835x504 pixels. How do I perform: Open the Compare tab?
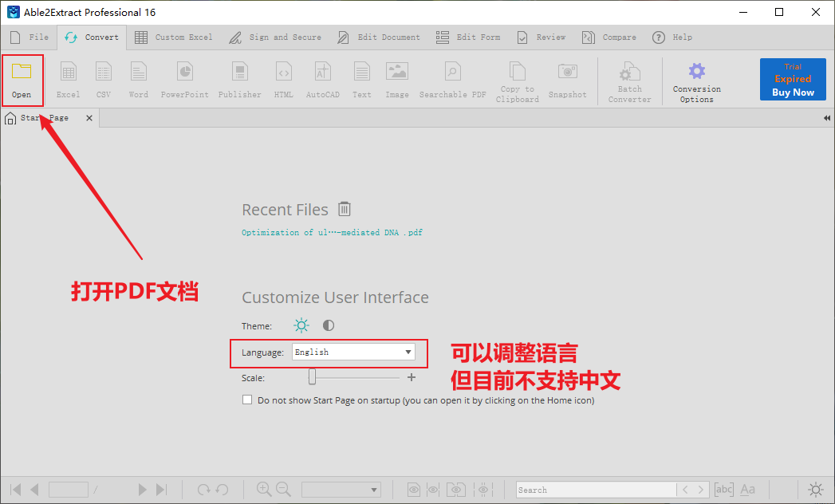point(609,37)
